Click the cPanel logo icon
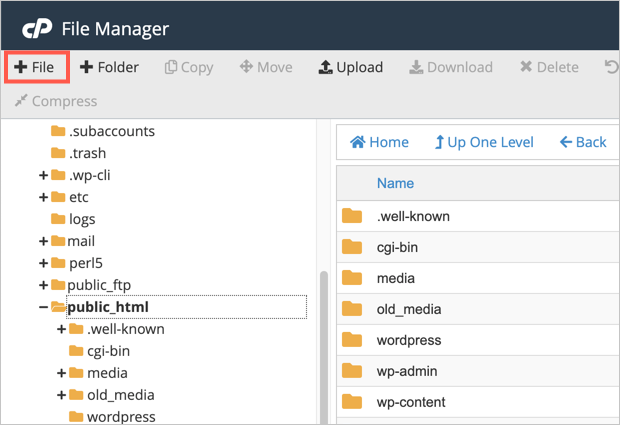Screen dimensions: 620x425 point(37,28)
